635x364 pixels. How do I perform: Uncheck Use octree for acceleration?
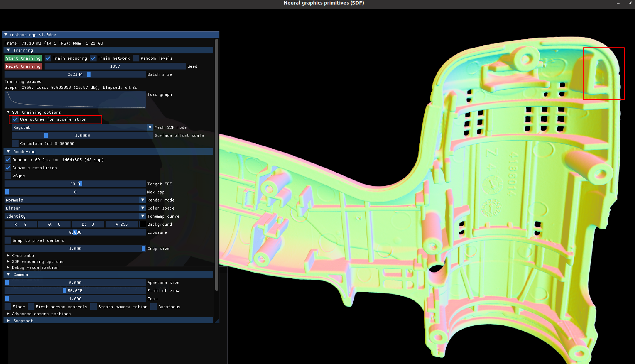(15, 119)
